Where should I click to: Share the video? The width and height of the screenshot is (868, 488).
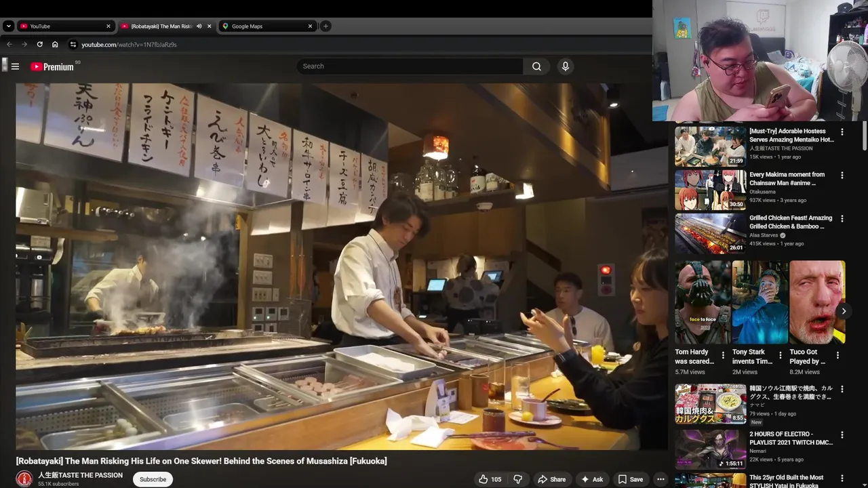(x=551, y=479)
